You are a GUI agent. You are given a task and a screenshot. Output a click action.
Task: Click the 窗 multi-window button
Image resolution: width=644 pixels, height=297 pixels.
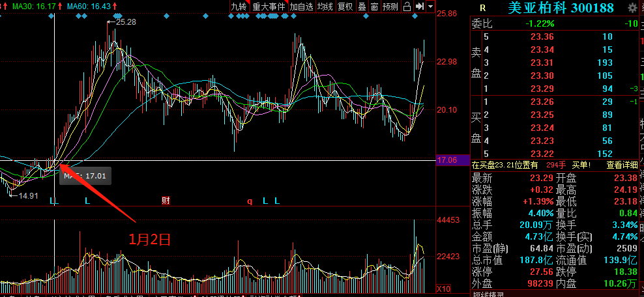(x=374, y=6)
